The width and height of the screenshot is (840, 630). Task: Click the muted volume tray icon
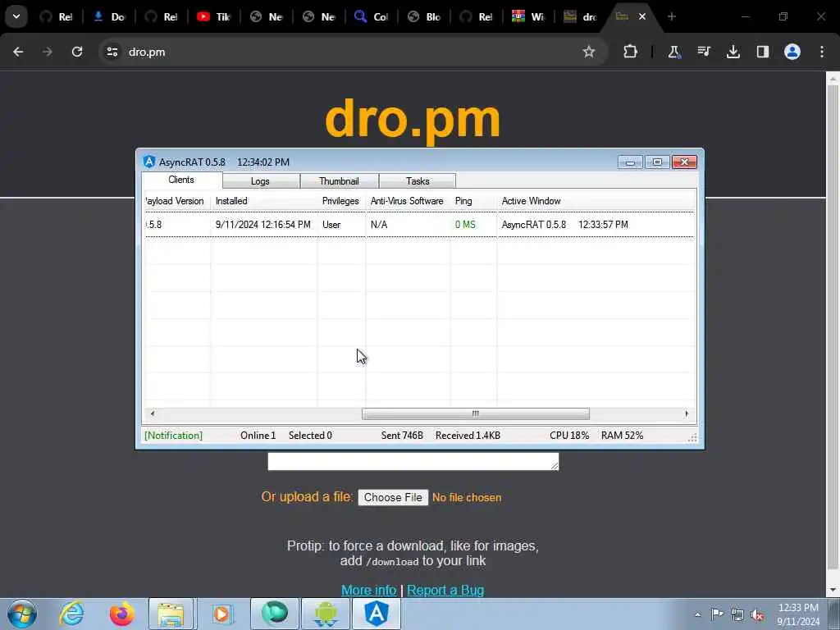pos(757,615)
